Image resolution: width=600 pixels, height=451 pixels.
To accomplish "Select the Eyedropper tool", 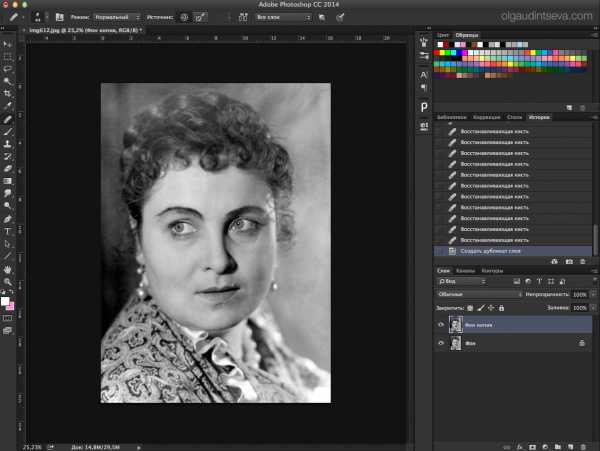I will point(7,106).
